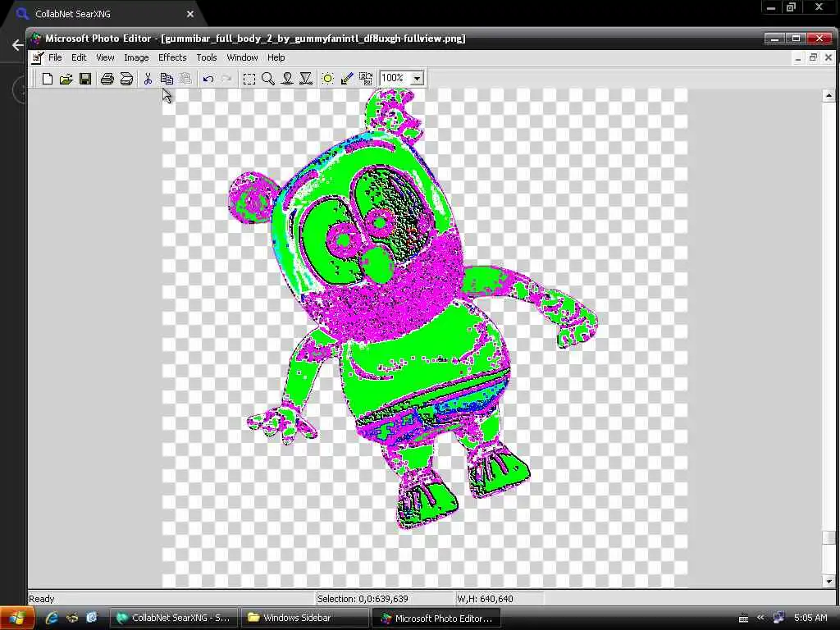The width and height of the screenshot is (840, 630).
Task: Click the vertical scrollbar down arrow
Action: click(829, 581)
